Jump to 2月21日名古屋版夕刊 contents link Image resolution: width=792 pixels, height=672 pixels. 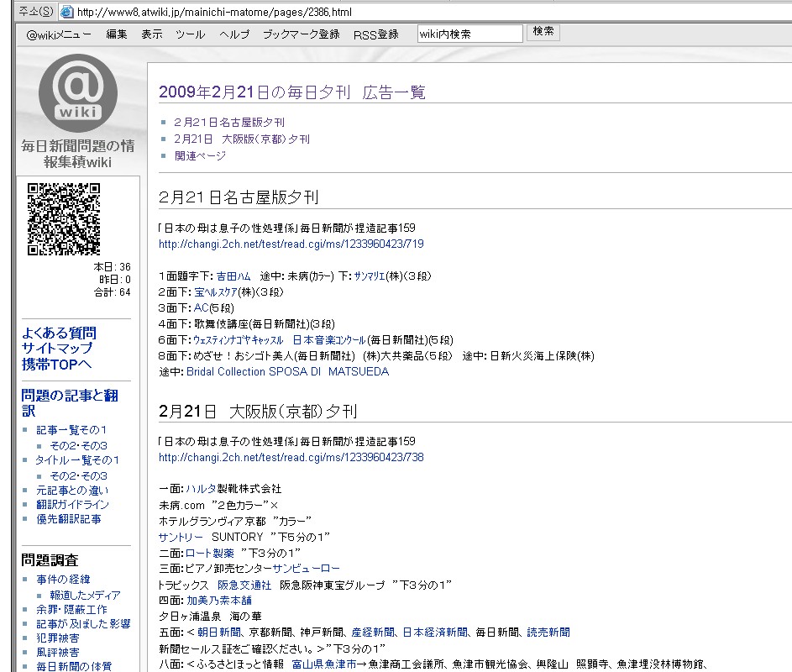coord(228,123)
